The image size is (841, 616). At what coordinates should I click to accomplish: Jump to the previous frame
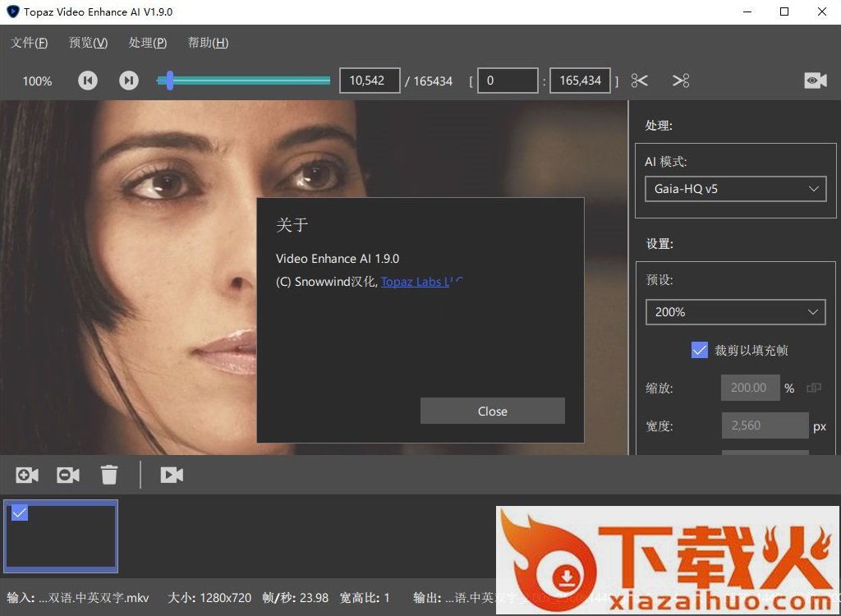[x=88, y=80]
